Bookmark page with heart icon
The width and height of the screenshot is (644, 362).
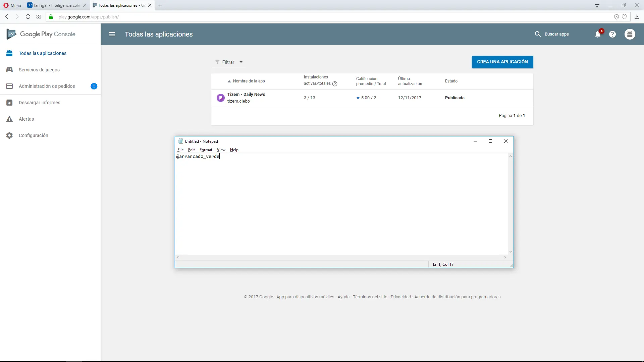point(625,17)
